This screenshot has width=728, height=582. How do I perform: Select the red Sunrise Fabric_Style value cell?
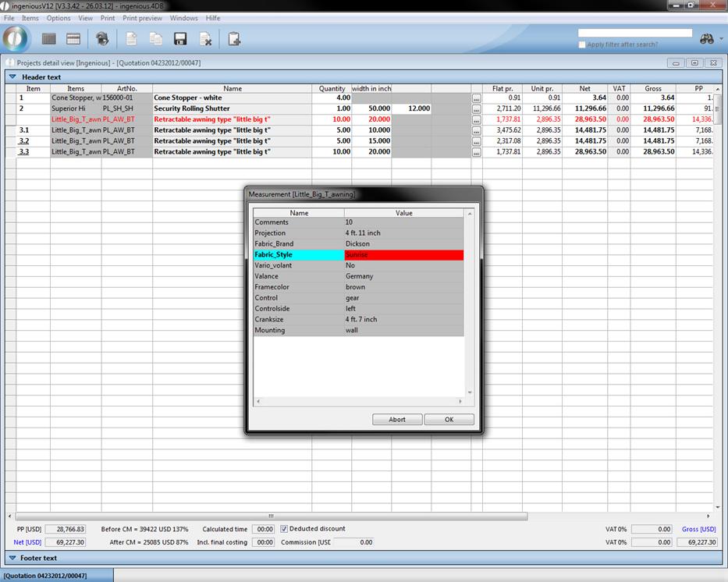coord(403,255)
